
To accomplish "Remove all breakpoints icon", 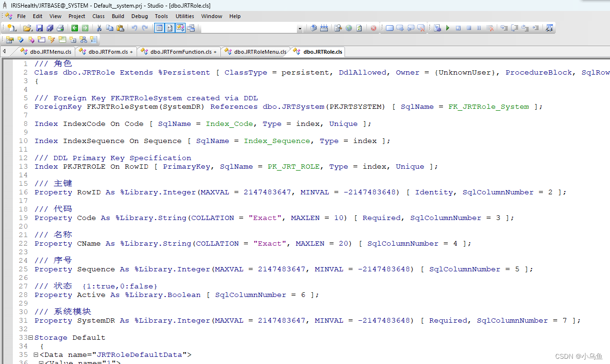I will click(490, 28).
